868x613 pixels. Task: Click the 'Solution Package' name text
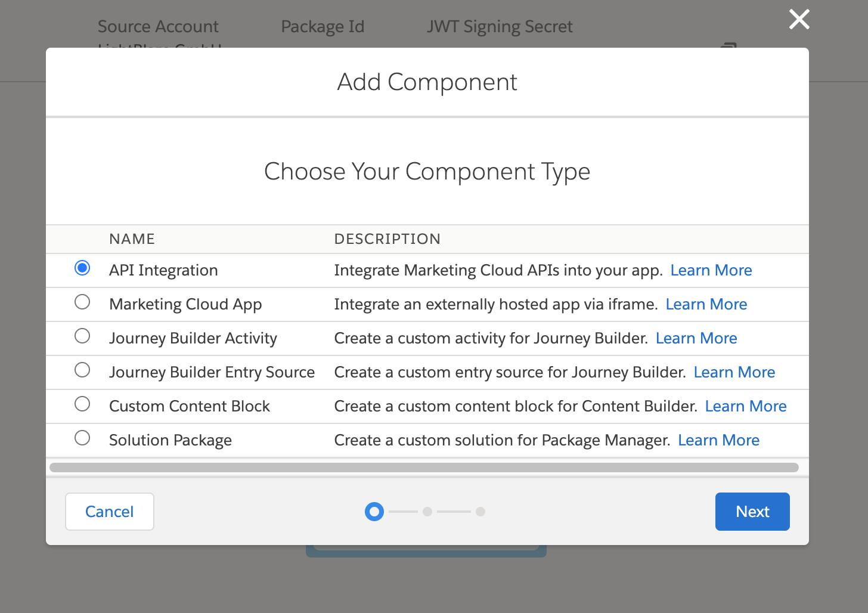[170, 440]
